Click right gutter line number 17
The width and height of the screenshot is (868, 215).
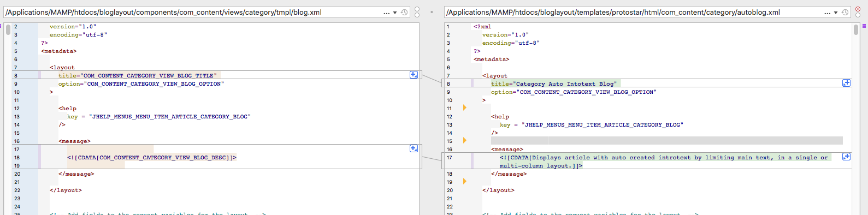[x=450, y=157]
